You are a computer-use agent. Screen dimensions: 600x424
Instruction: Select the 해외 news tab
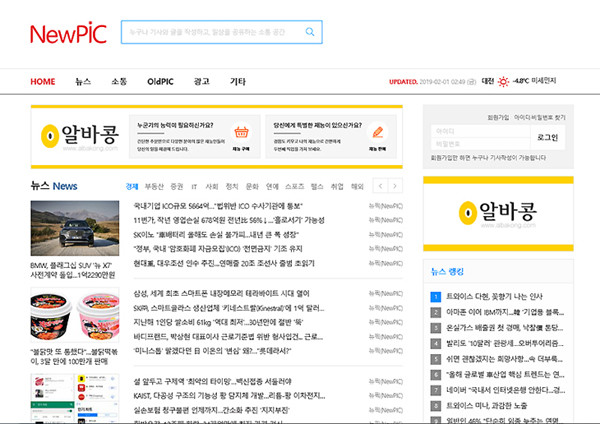click(x=357, y=186)
